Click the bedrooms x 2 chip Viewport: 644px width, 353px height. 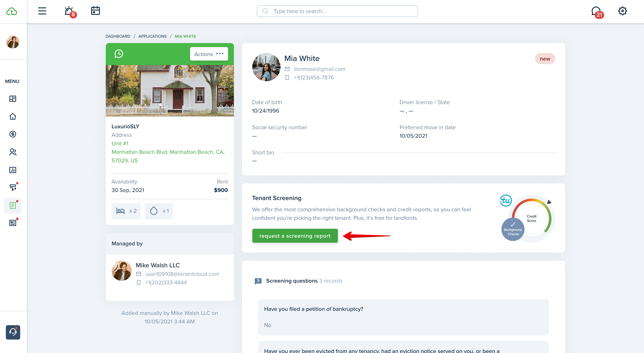point(126,211)
